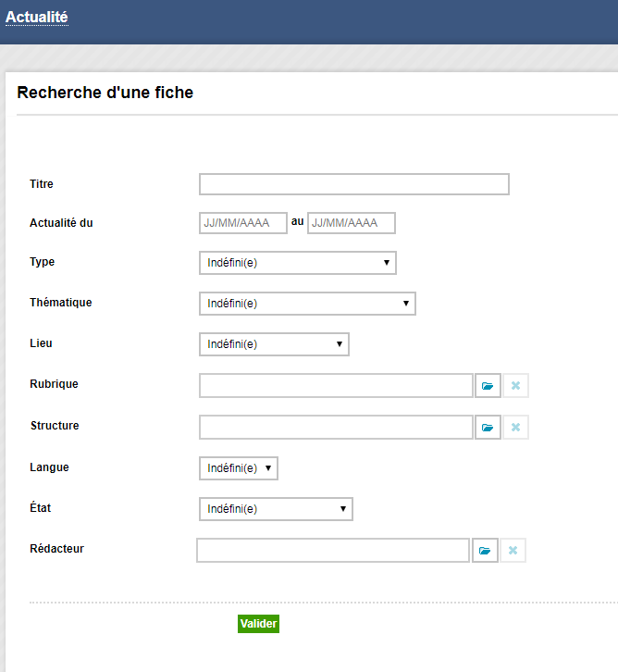Viewport: 618px width, 672px height.
Task: Open the Langue dropdown
Action: coord(239,468)
